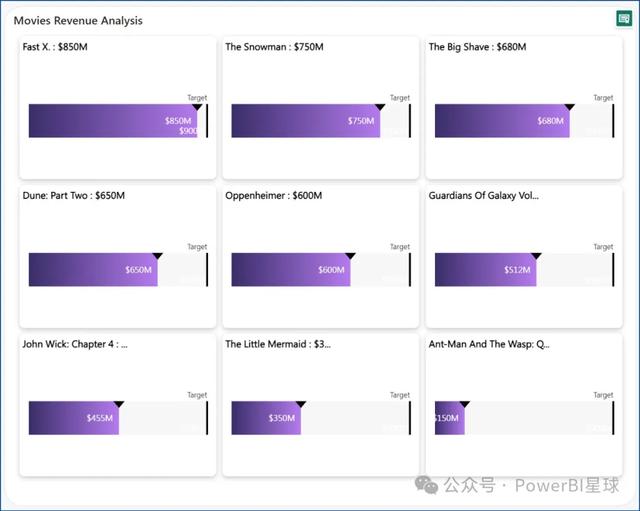Click the Ant-Man triangle marker
The image size is (640, 511).
click(465, 404)
